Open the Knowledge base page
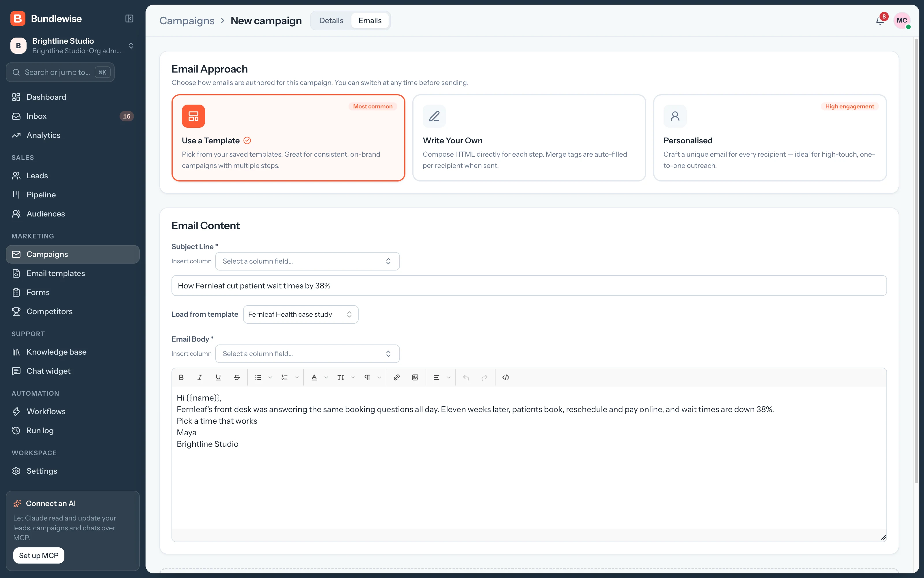 [72, 352]
